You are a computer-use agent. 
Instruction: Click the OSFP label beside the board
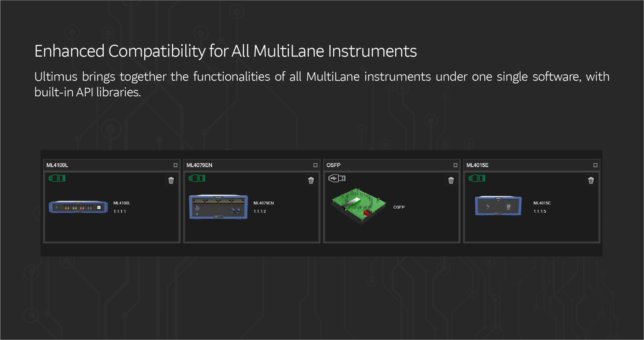[399, 207]
